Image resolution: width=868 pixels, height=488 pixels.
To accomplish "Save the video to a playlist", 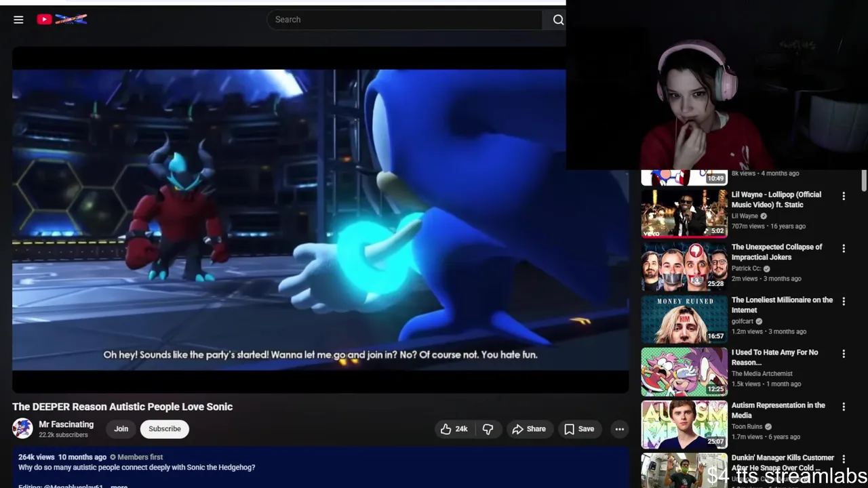I will pyautogui.click(x=579, y=429).
